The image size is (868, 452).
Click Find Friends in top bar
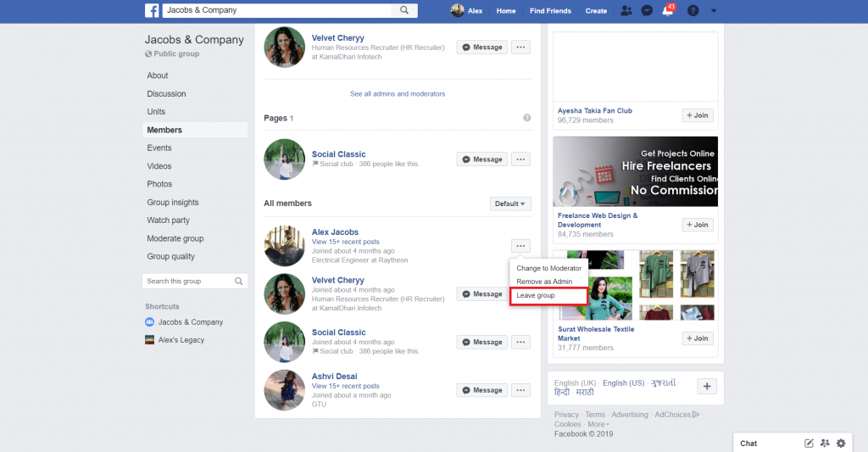tap(550, 10)
